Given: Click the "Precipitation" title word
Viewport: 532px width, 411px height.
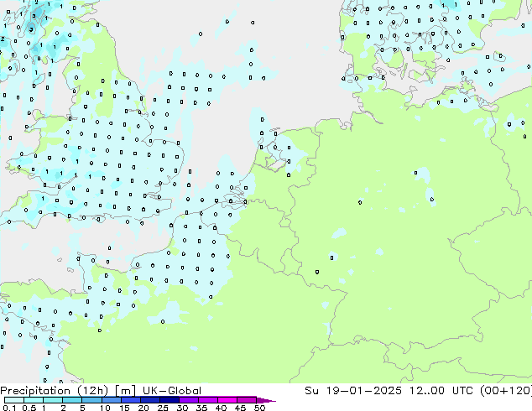Looking at the screenshot, I should pyautogui.click(x=35, y=391).
